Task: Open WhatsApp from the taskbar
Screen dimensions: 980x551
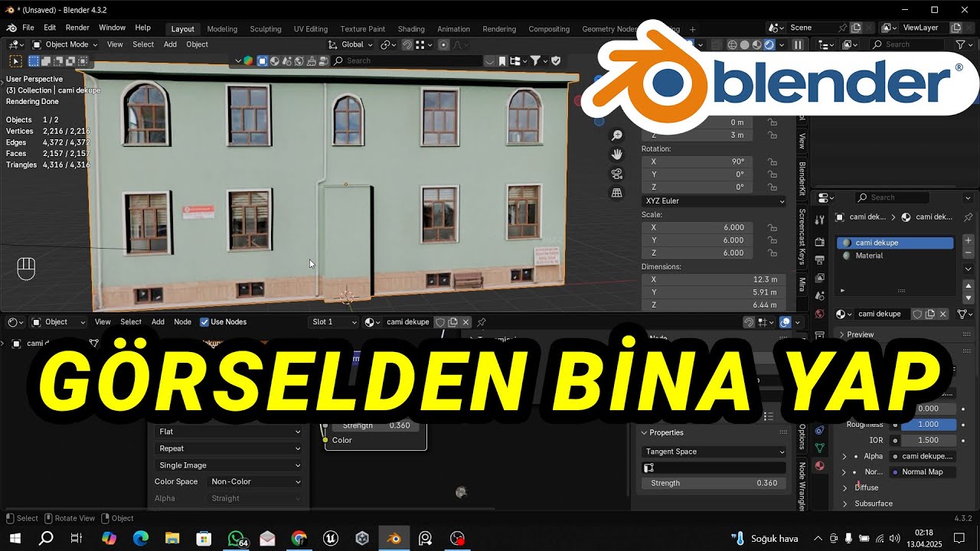Action: click(x=236, y=538)
